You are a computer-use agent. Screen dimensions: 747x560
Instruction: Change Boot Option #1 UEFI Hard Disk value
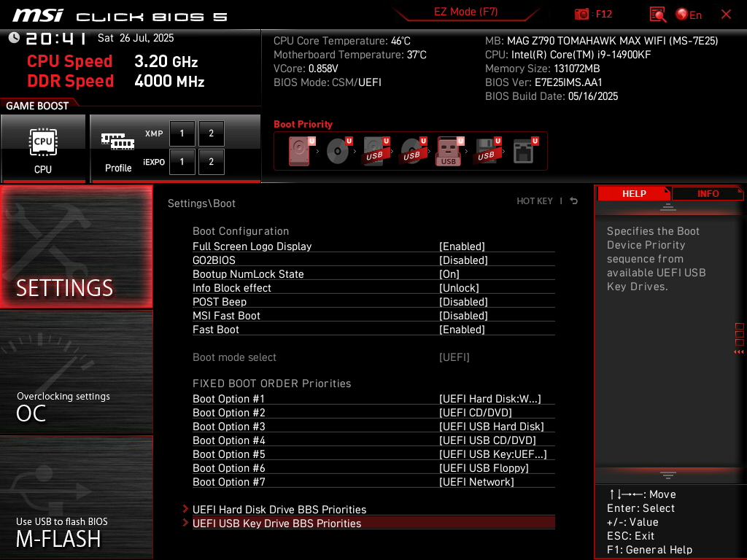point(489,399)
